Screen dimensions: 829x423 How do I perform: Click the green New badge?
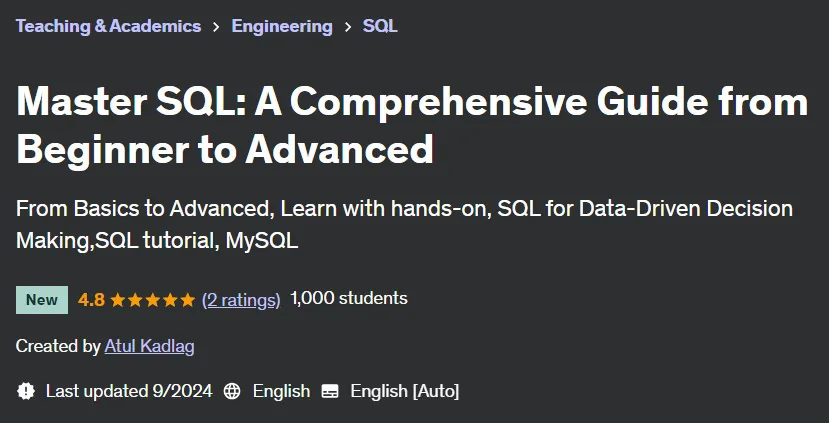[x=42, y=300]
